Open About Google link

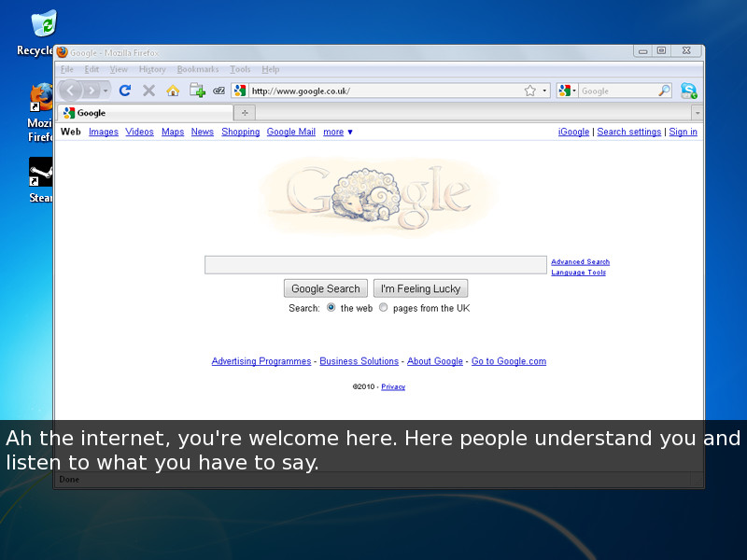tap(435, 361)
